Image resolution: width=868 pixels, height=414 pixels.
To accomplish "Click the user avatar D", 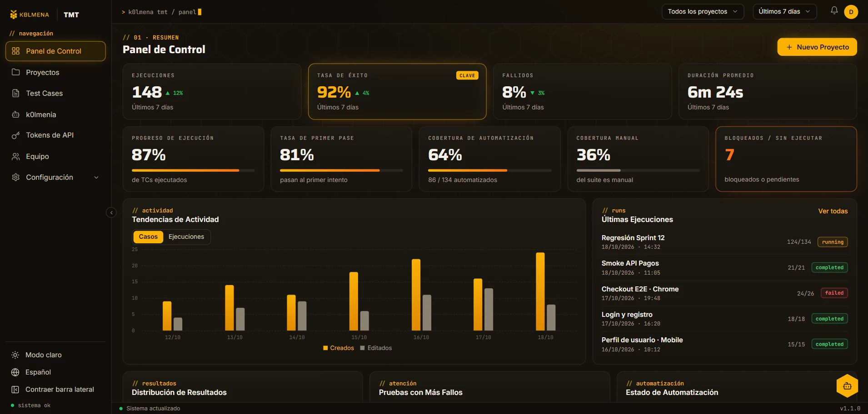I will coord(851,12).
